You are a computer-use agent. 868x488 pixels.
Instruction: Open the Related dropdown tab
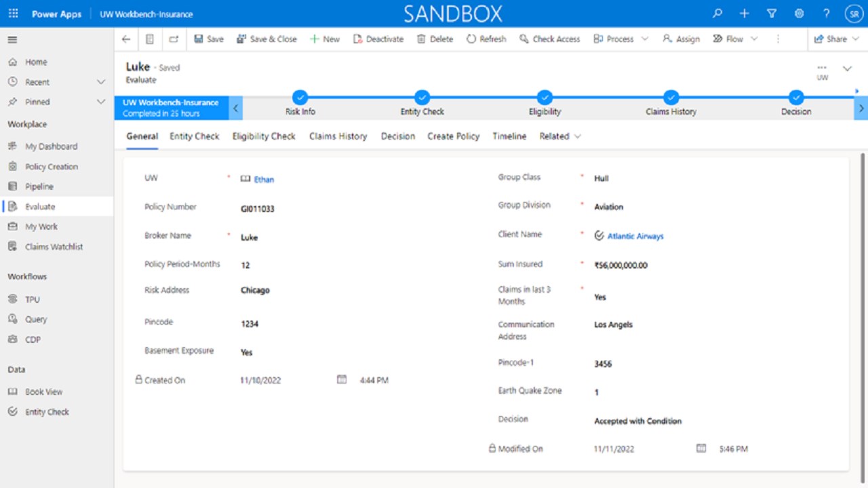(x=560, y=136)
